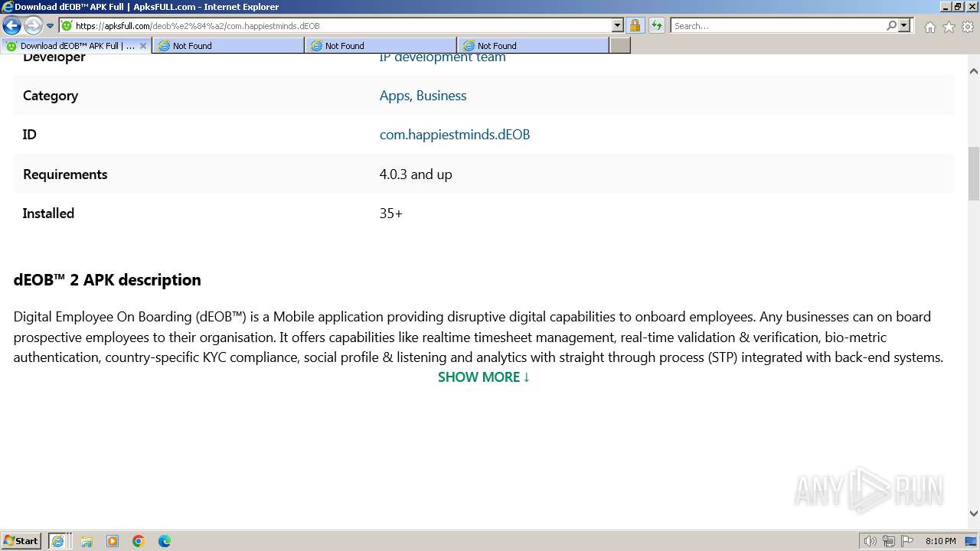Click the 35+ installed value
Image resolution: width=980 pixels, height=551 pixels.
391,214
